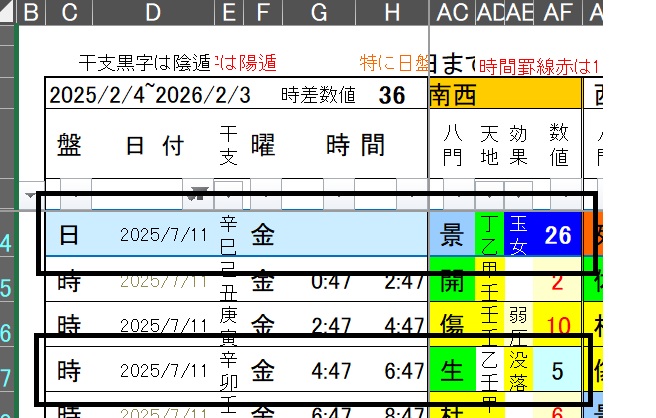
Task: Click the value 26 in the 日 row
Action: (558, 235)
